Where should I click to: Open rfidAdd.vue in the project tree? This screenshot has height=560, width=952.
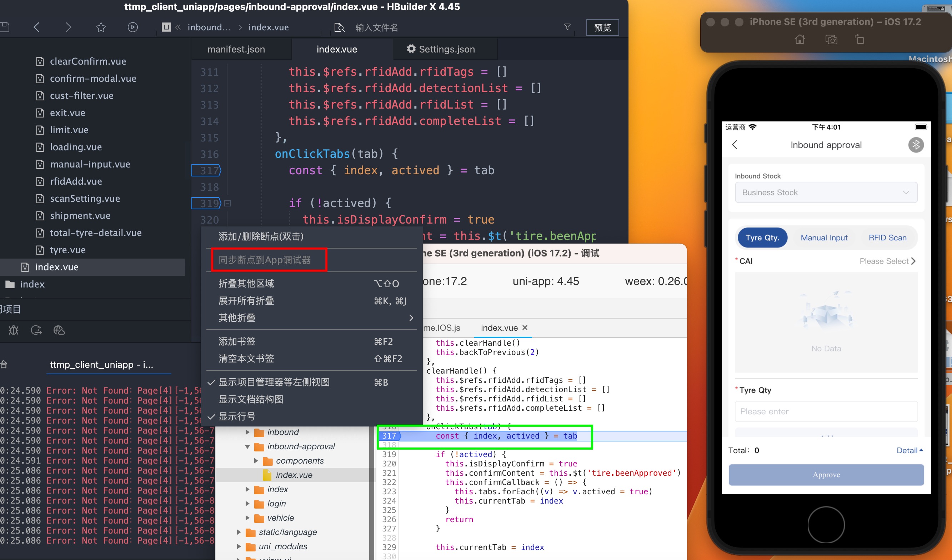click(x=76, y=181)
